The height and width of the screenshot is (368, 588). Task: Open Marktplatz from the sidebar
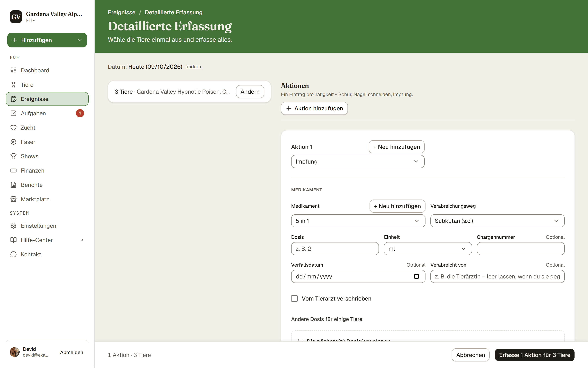[x=47, y=199]
